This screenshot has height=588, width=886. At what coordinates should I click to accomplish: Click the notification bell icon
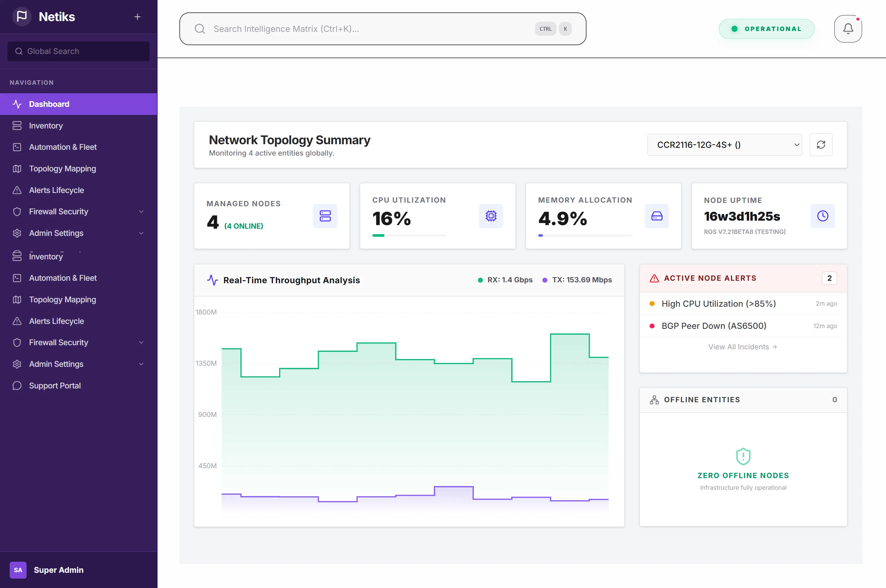(x=848, y=29)
